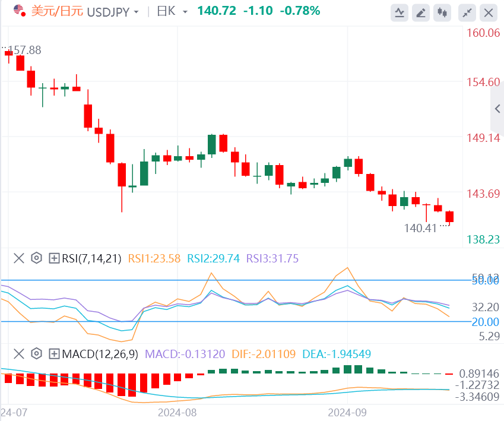Open MACD indicator settings hexagon icon
Image resolution: width=504 pixels, height=421 pixels.
pos(37,354)
